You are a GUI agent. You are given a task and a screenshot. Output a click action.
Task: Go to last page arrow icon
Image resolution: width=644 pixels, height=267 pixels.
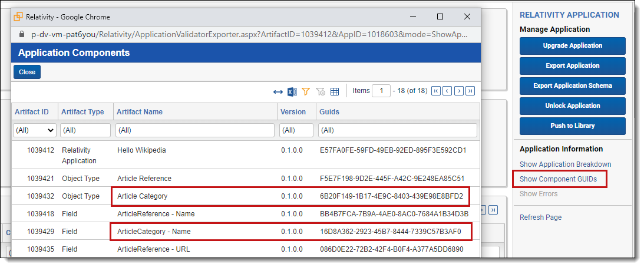pos(471,91)
